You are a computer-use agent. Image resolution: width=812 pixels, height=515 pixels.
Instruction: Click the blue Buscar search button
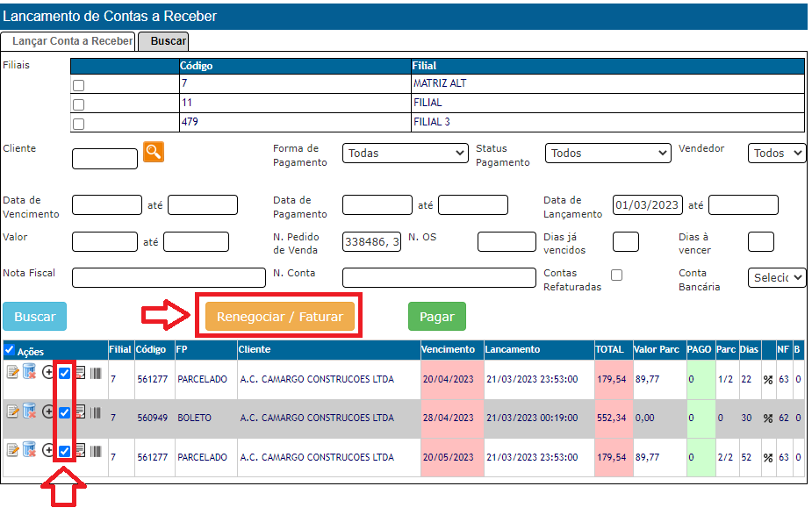tap(34, 317)
